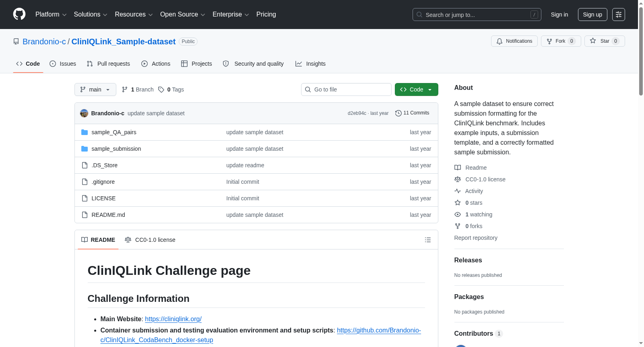644x347 pixels.
Task: Open the https://cliniqlink.org/ link
Action: 173,319
